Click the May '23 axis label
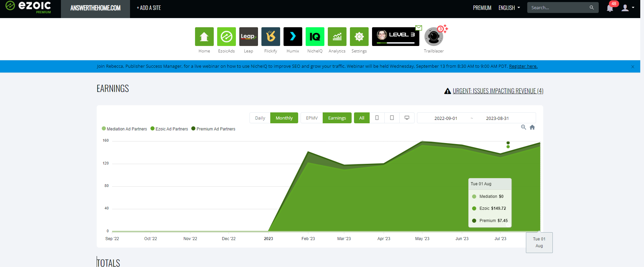644x267 pixels. click(422, 239)
